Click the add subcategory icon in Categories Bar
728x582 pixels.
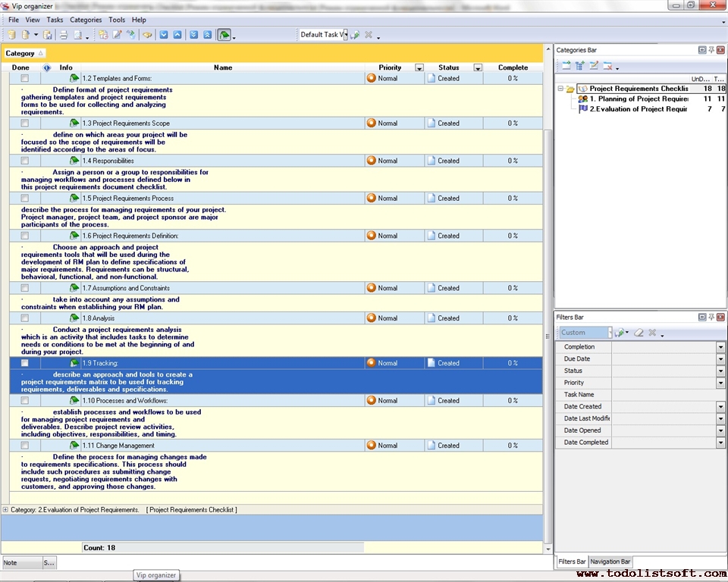click(x=579, y=66)
